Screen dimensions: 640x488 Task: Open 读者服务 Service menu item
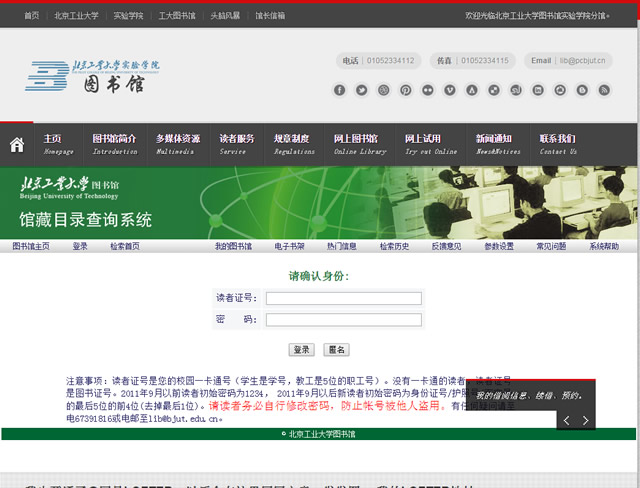[237, 145]
